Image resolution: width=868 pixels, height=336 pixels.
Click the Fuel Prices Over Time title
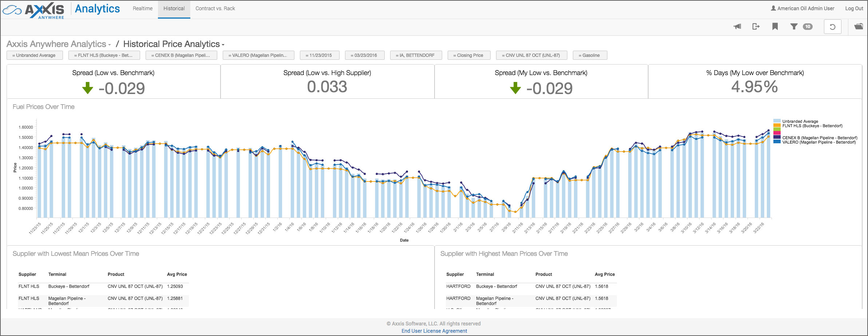pyautogui.click(x=43, y=107)
